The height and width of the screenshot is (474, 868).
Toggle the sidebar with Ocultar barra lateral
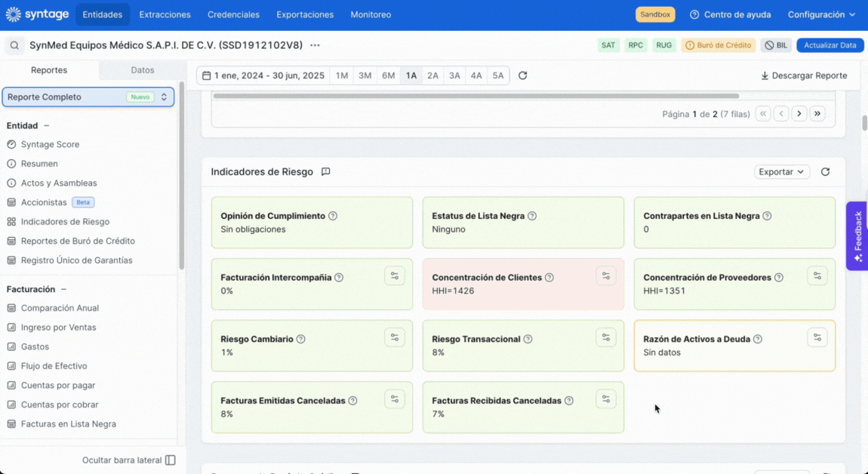point(129,460)
